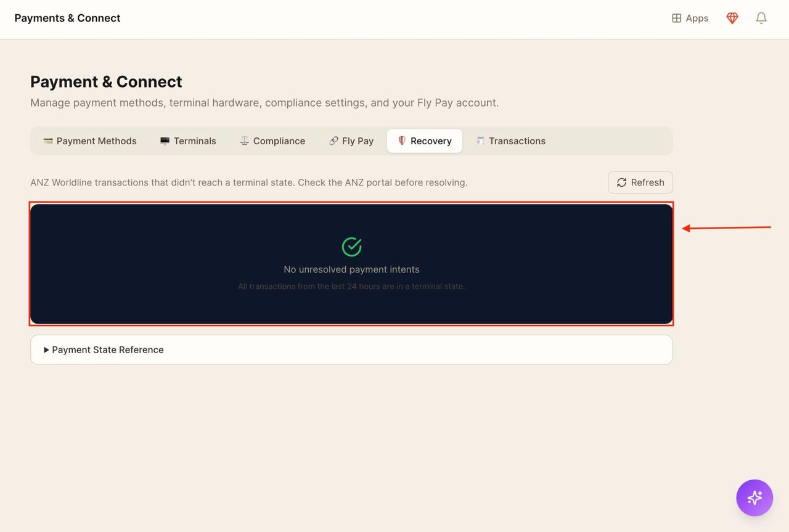The image size is (789, 532).
Task: Click the "No unresolved payment intents" message
Action: tap(351, 269)
